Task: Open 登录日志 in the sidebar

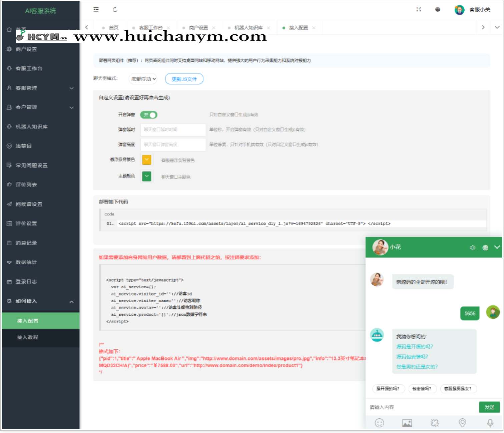Action: (x=40, y=281)
